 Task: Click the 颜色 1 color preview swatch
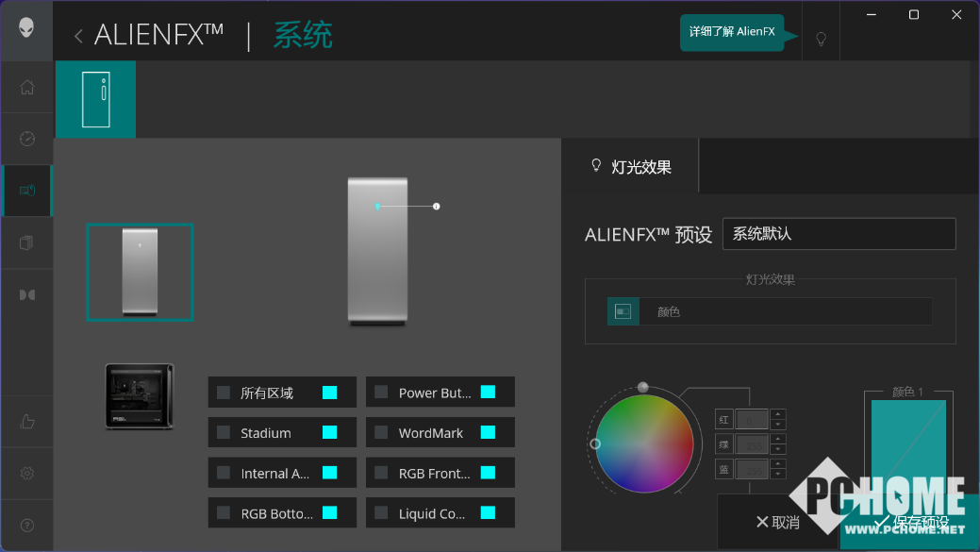(908, 447)
